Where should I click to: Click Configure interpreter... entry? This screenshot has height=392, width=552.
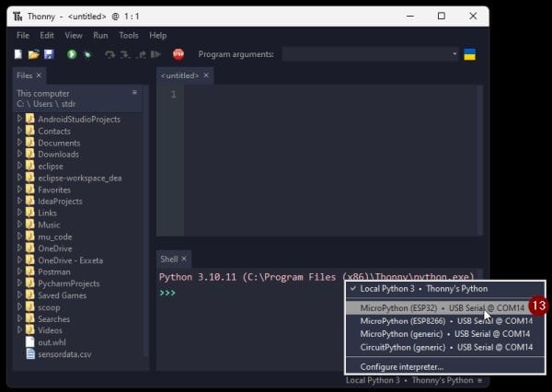click(401, 366)
